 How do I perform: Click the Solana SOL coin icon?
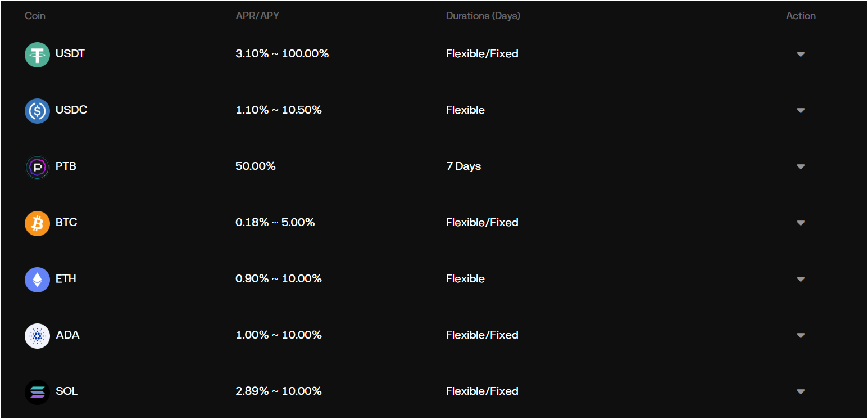(37, 392)
